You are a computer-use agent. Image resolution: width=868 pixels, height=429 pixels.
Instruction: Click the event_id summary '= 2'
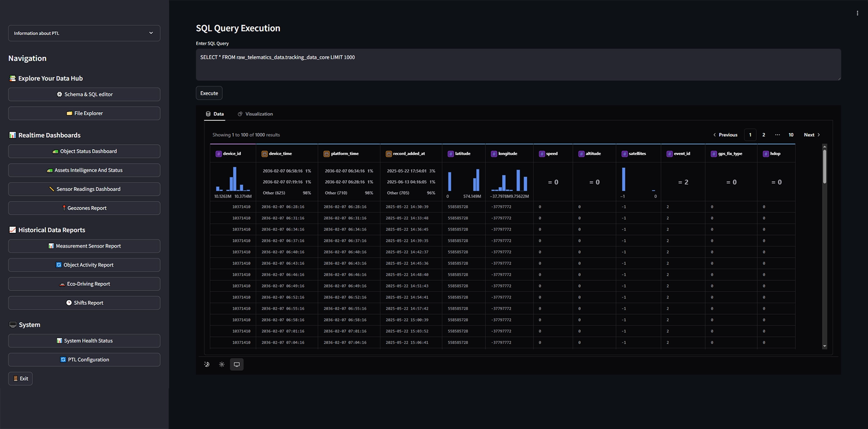[x=683, y=182]
